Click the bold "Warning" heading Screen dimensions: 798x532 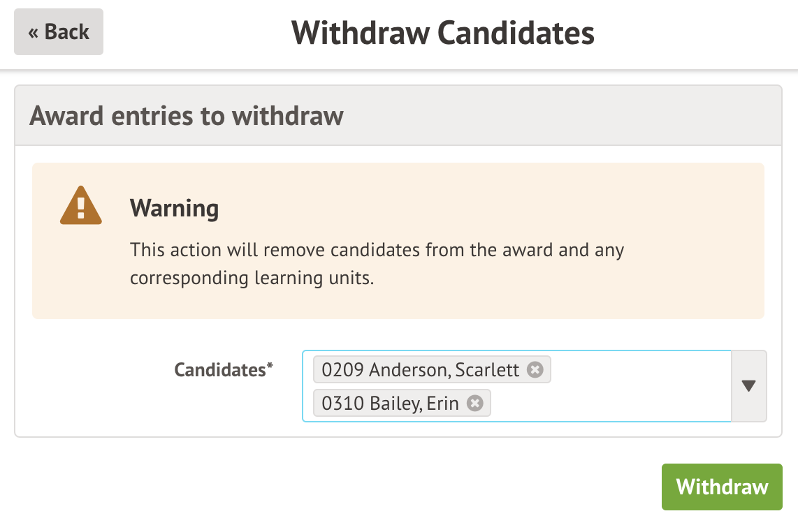click(x=174, y=208)
